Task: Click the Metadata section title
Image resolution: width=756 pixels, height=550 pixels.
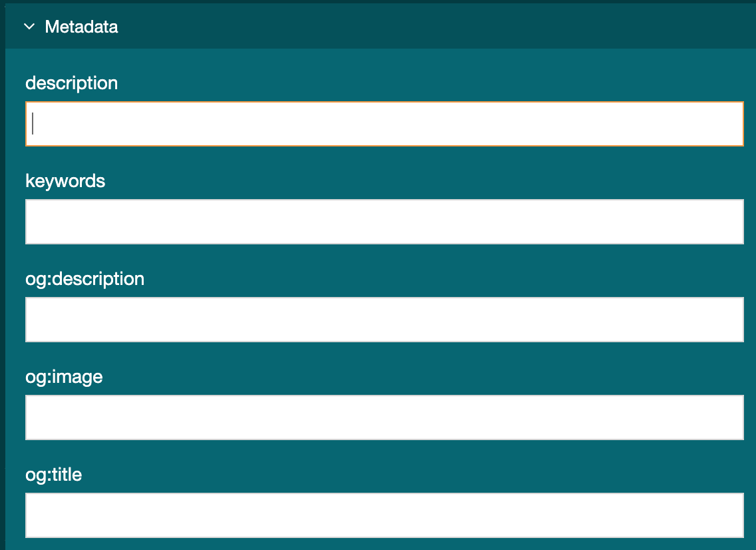Action: coord(81,27)
